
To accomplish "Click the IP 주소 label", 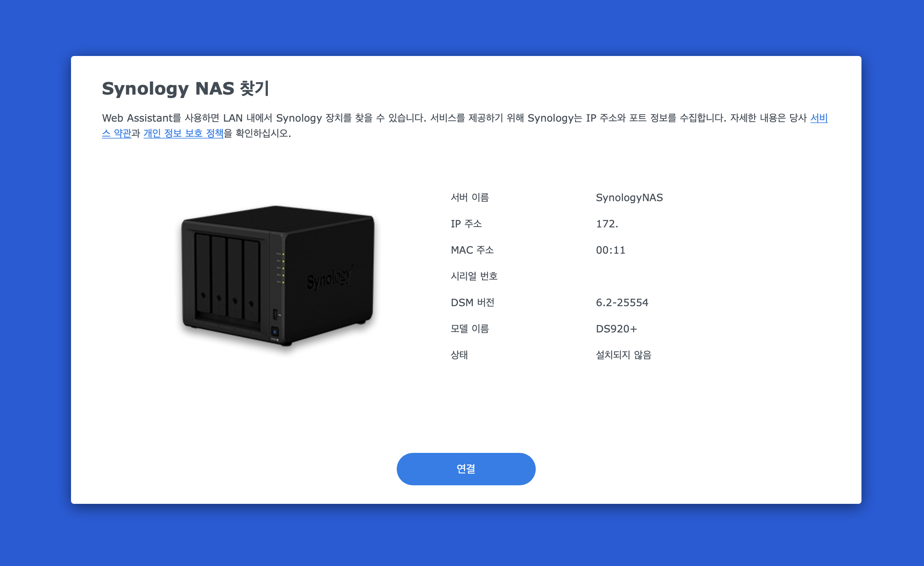I will pos(466,224).
